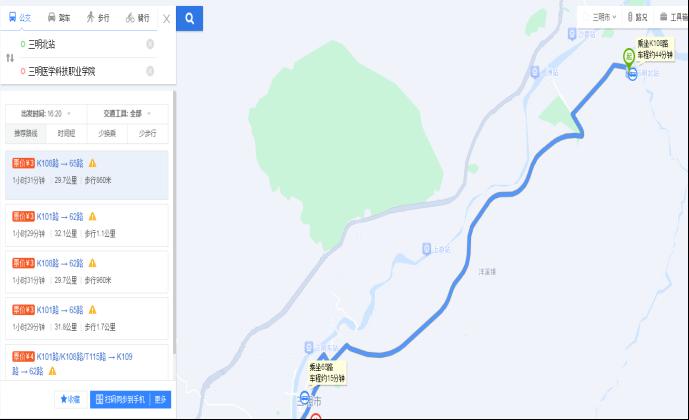689x420 pixels.
Task: Select the 少换乘 fewer-transfers filter
Action: (x=107, y=134)
